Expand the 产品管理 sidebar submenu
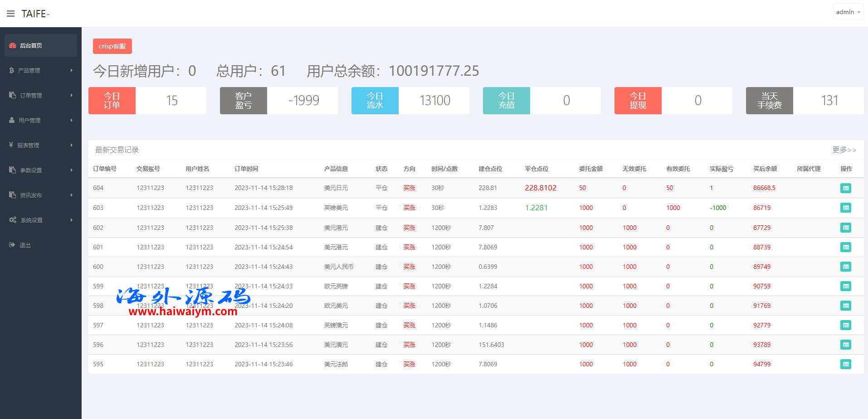 pos(40,70)
